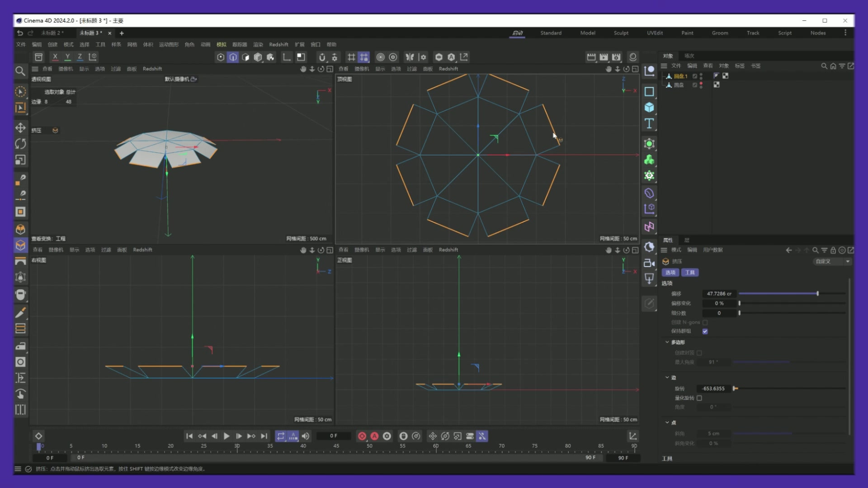Open status bar hamburger menu
This screenshot has height=488, width=868.
pos(18,469)
